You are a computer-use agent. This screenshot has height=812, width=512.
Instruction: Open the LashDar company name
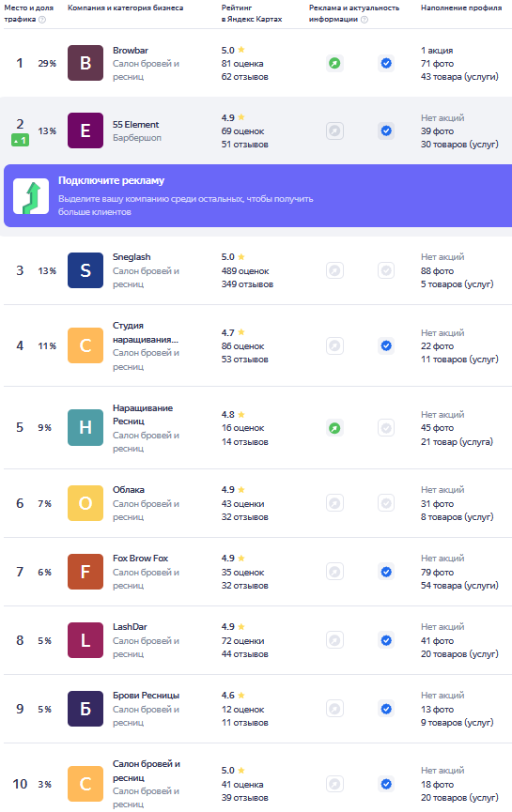click(130, 627)
